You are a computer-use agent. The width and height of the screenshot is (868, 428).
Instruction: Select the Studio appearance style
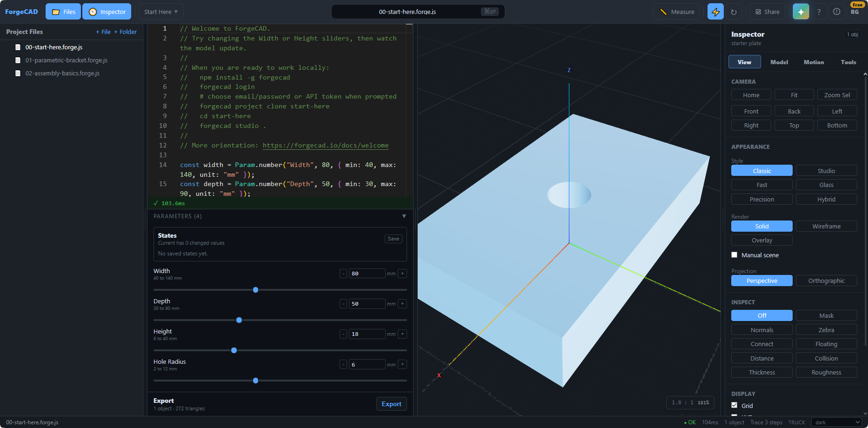point(826,171)
